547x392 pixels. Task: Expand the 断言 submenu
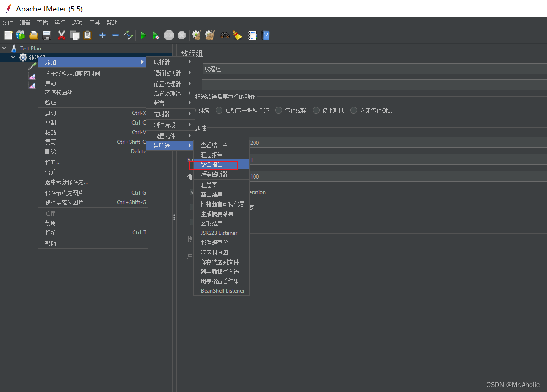(170, 103)
